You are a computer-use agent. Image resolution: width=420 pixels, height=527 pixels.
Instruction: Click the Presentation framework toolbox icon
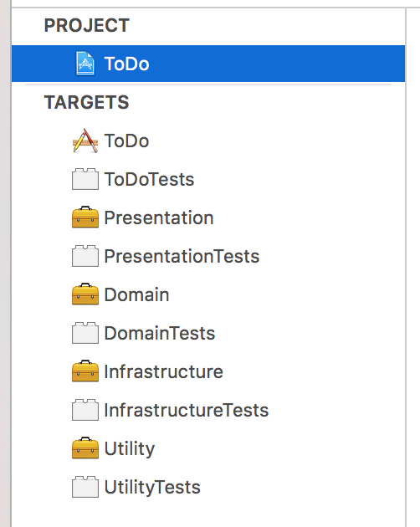pyautogui.click(x=85, y=217)
